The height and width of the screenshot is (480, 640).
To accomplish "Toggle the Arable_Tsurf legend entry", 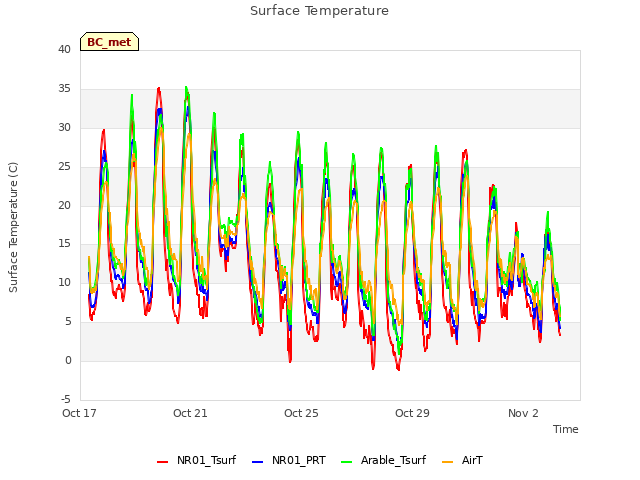I will click(383, 460).
